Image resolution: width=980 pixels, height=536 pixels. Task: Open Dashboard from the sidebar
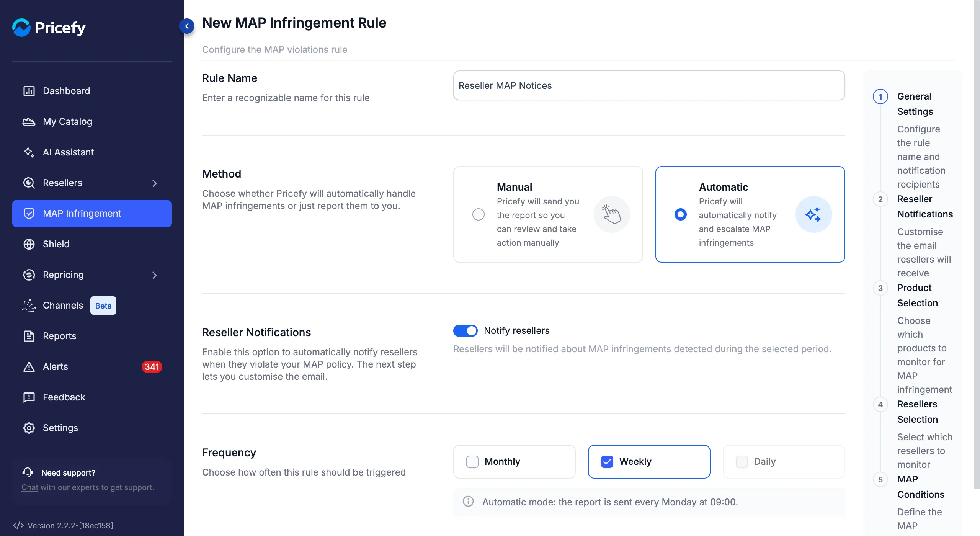point(92,91)
